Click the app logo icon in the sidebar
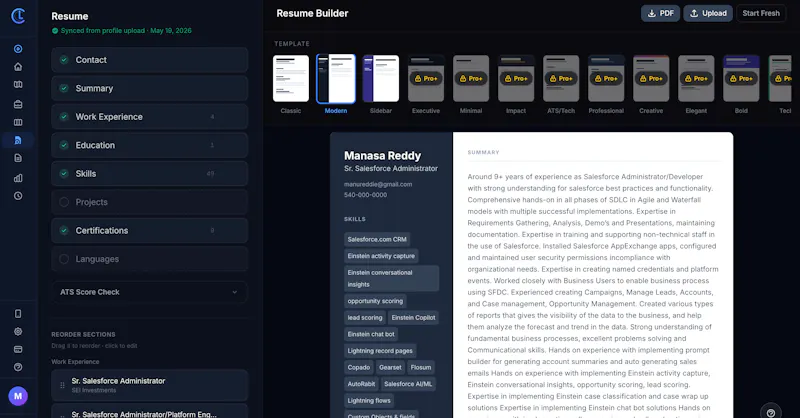Viewport: 800px width, 418px height. (x=18, y=16)
